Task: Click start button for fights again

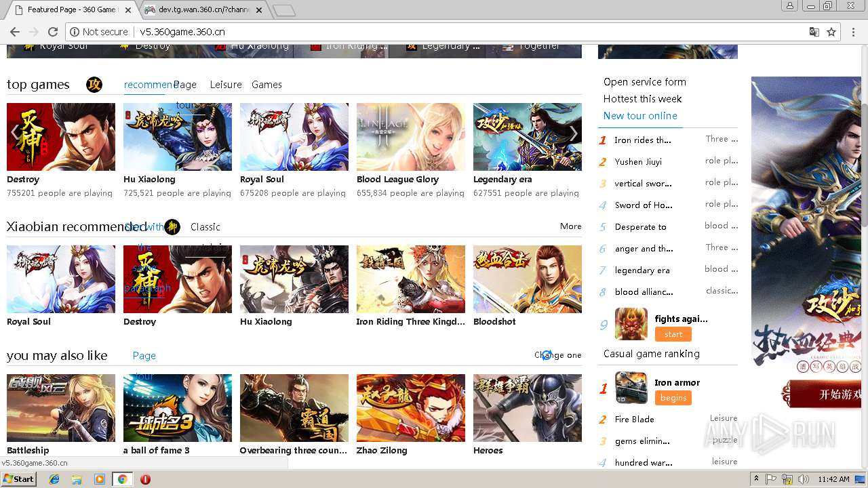Action: coord(673,334)
